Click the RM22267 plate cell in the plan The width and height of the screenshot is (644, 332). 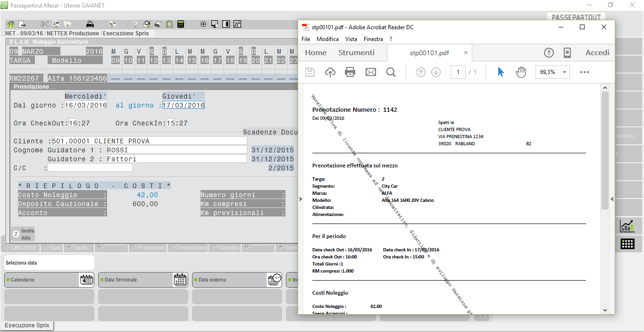[x=26, y=78]
